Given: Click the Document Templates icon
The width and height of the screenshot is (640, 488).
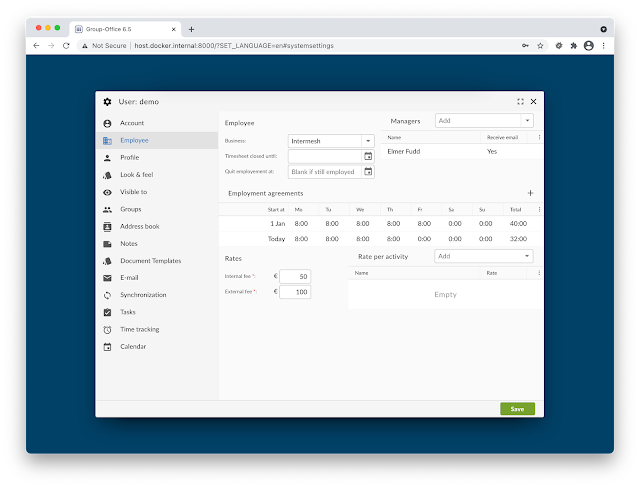Looking at the screenshot, I should [x=107, y=261].
